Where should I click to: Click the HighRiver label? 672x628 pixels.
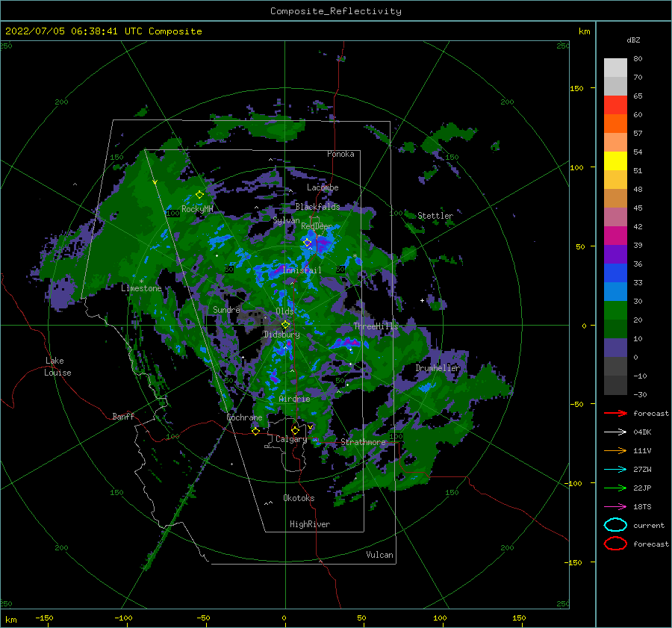coord(310,524)
